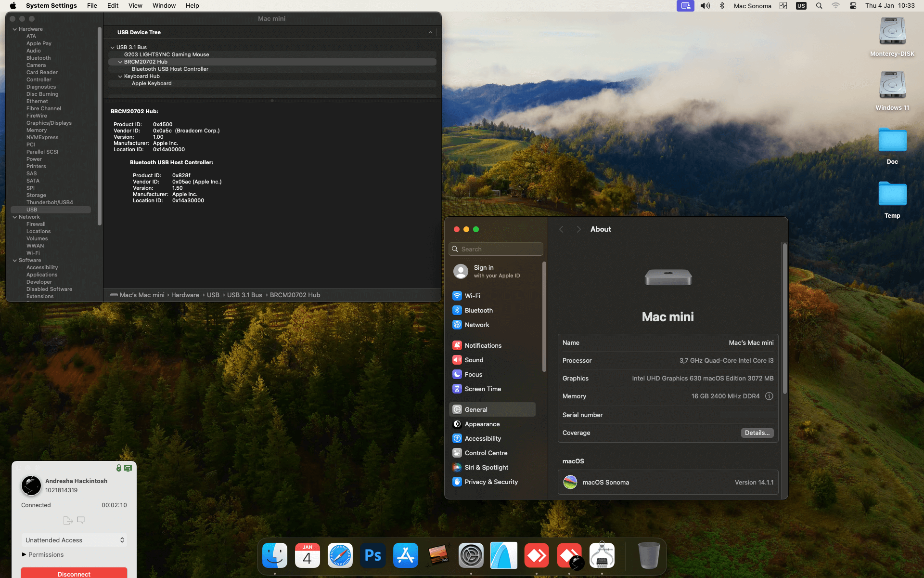Click the System Settings search field

pyautogui.click(x=496, y=249)
